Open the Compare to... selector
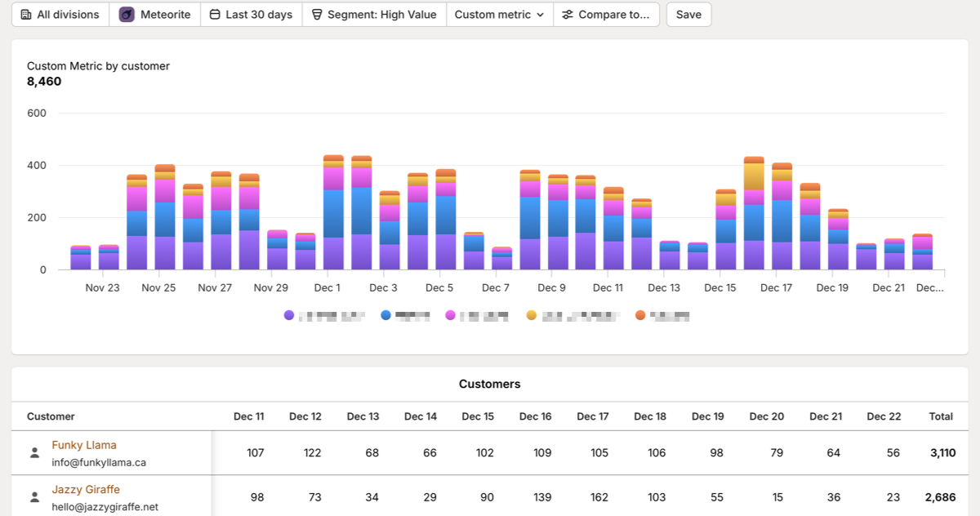 pos(607,14)
